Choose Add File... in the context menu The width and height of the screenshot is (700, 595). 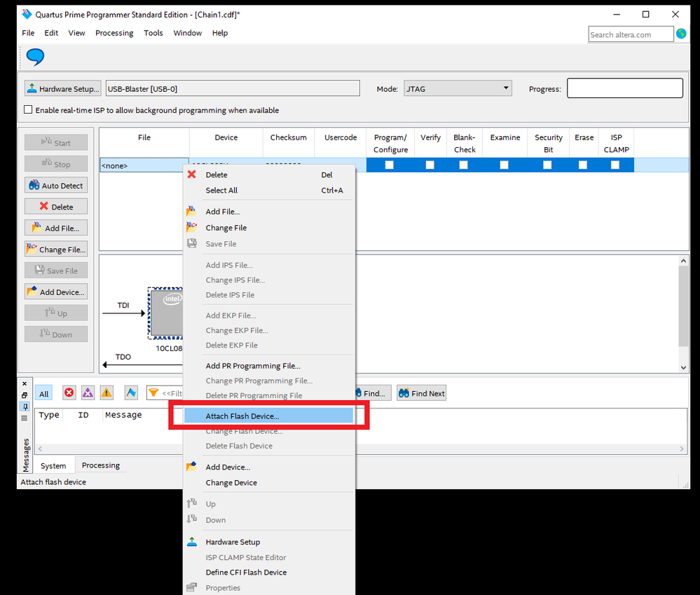[269, 212]
